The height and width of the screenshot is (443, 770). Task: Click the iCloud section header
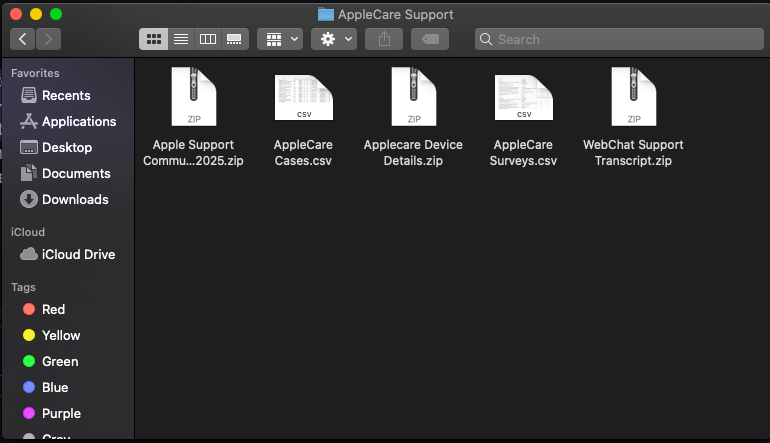(28, 232)
